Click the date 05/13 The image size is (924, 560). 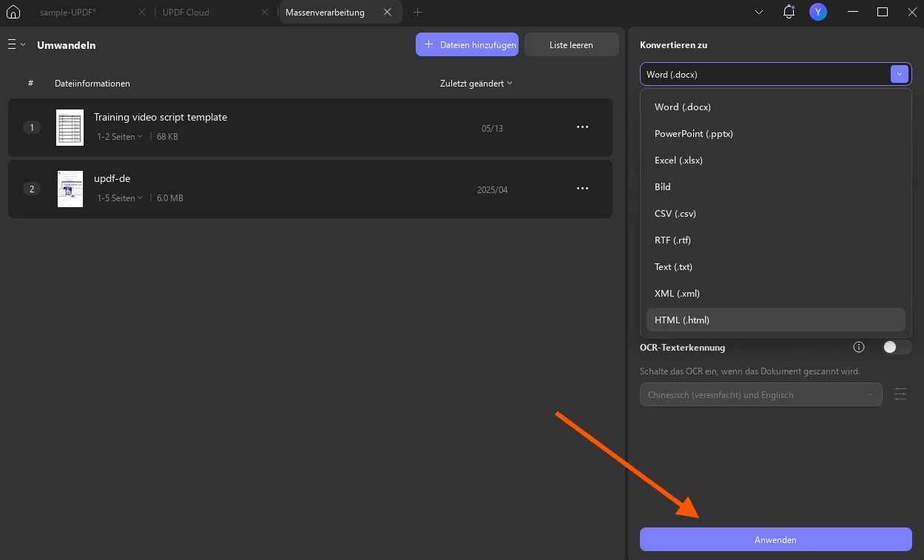click(x=492, y=128)
